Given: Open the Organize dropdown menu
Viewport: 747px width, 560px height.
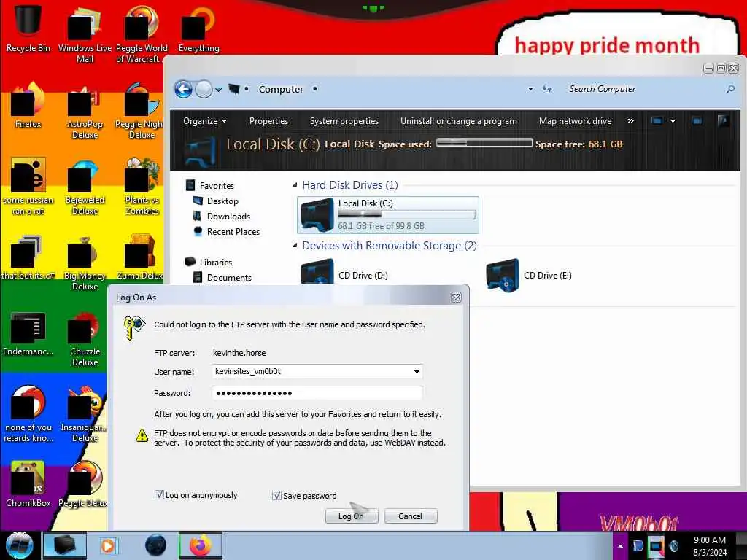Looking at the screenshot, I should point(205,121).
